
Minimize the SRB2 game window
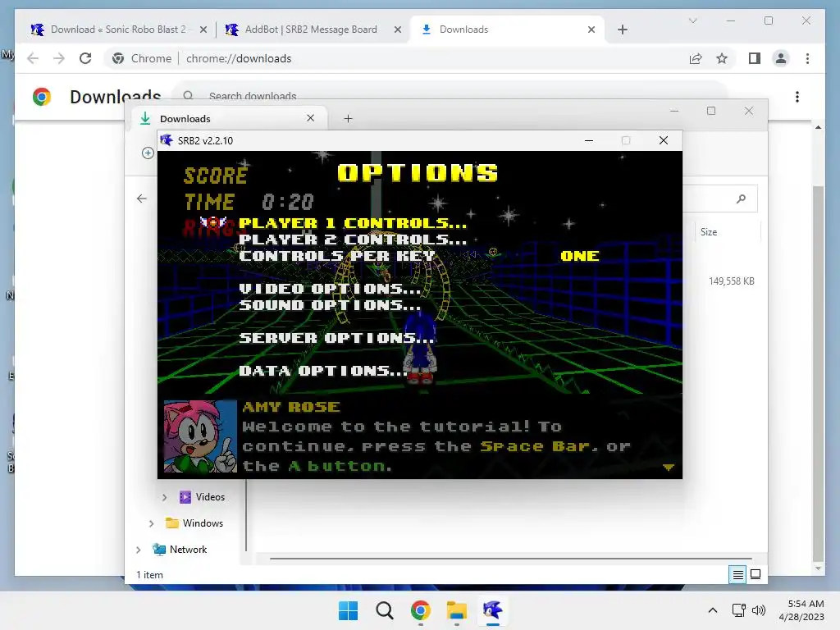[589, 140]
